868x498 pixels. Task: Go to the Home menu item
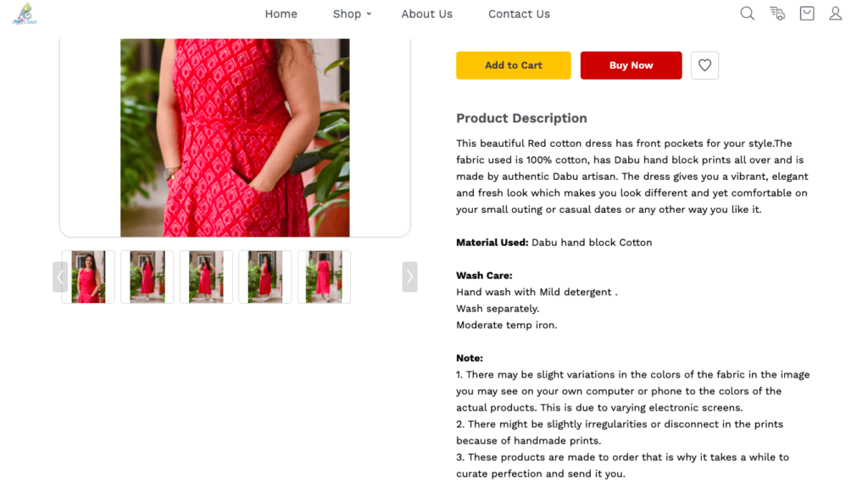click(x=281, y=14)
